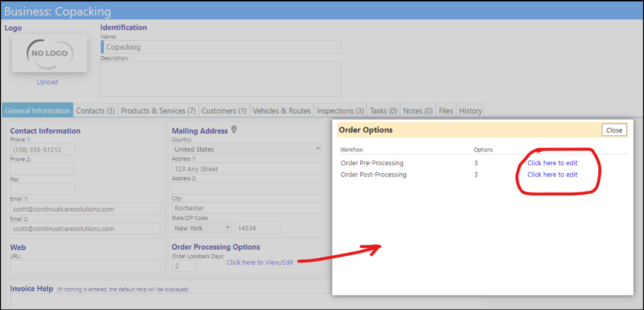This screenshot has width=644, height=310.
Task: Click the 'Order Pre-Processing' workflow text
Action: click(x=372, y=163)
